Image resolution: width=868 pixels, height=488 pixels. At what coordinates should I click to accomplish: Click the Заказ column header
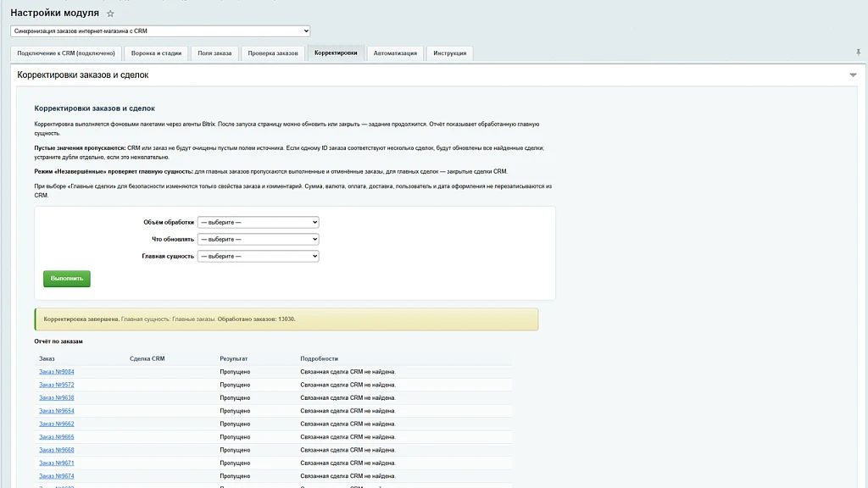click(x=47, y=358)
